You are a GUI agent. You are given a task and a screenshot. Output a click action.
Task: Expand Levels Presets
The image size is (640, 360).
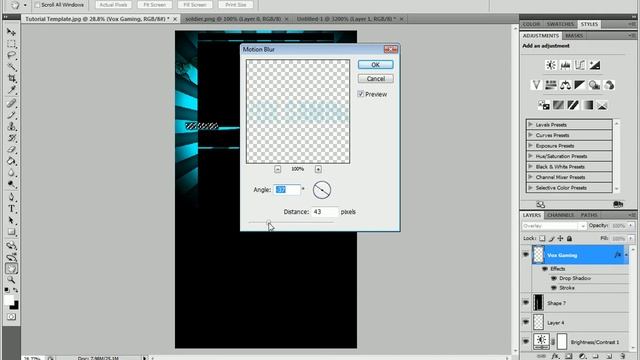click(530, 124)
